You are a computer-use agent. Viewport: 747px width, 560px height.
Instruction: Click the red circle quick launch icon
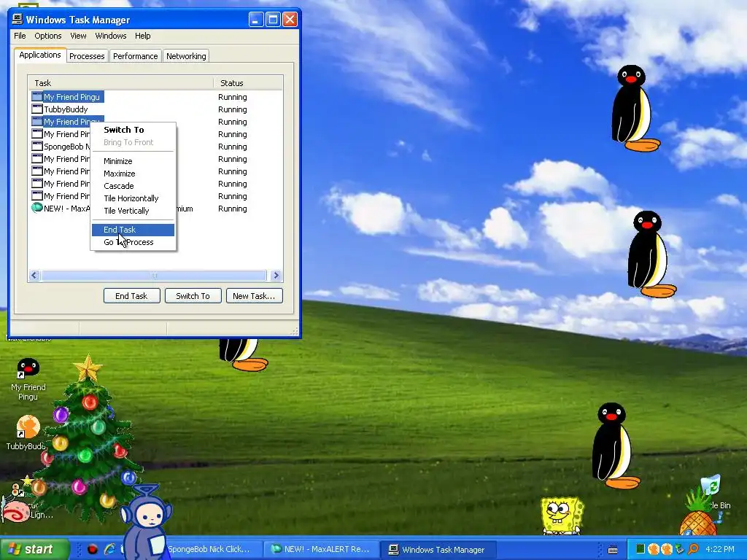(93, 550)
